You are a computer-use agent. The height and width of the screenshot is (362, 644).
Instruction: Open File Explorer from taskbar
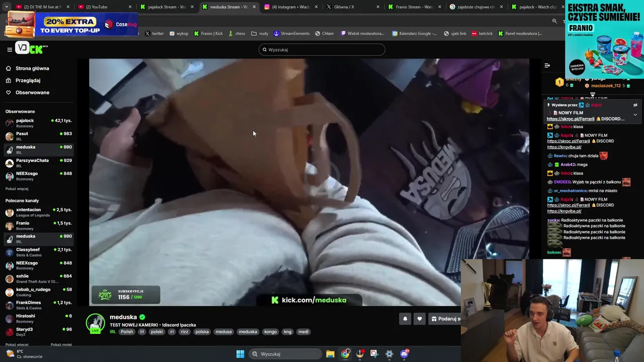[x=330, y=354]
